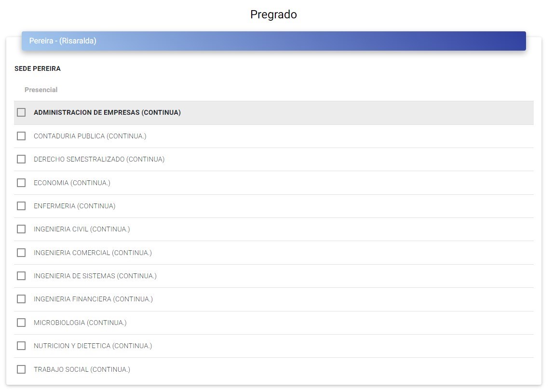554x392 pixels.
Task: Enable the Trabajo Social checkbox
Action: [21, 369]
